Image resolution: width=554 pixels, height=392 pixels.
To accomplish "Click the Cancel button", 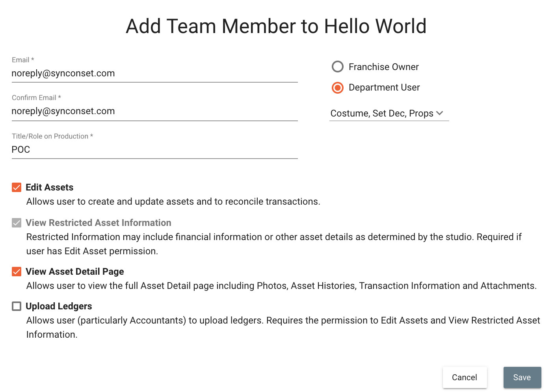I will 465,377.
